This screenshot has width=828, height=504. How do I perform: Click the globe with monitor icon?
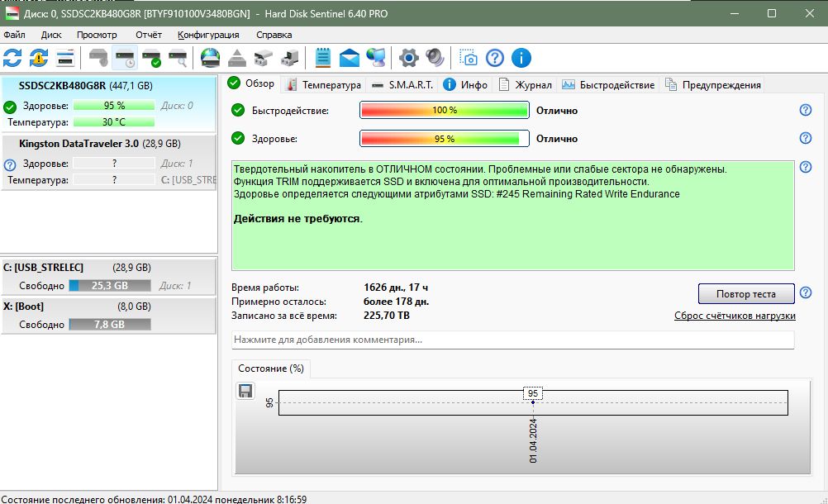(376, 58)
